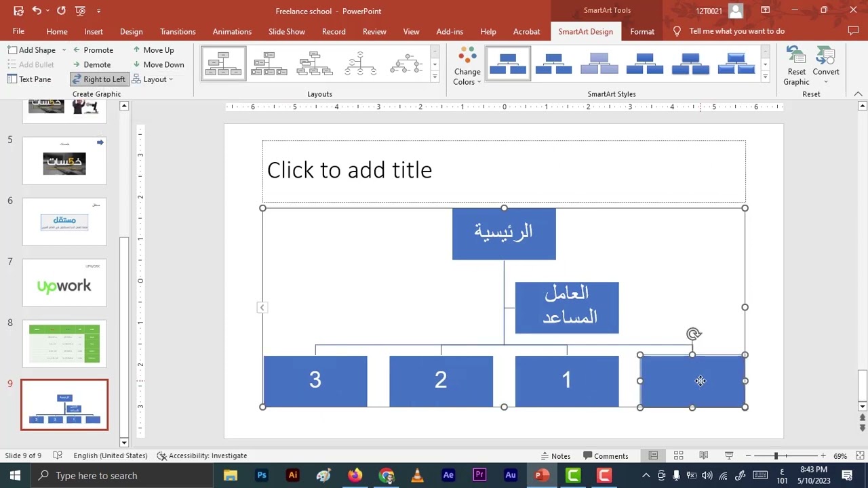This screenshot has height=488, width=868.
Task: Toggle Notes pane in status bar
Action: [x=555, y=456]
